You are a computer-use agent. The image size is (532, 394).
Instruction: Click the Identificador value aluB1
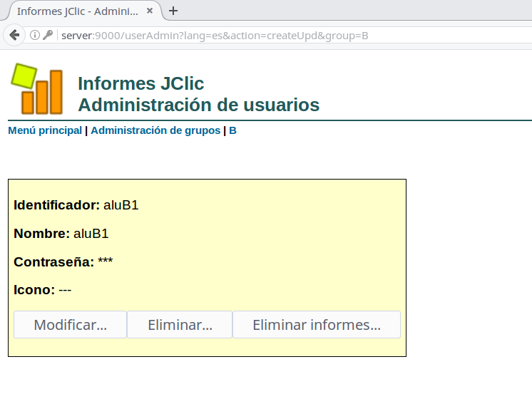pyautogui.click(x=121, y=205)
